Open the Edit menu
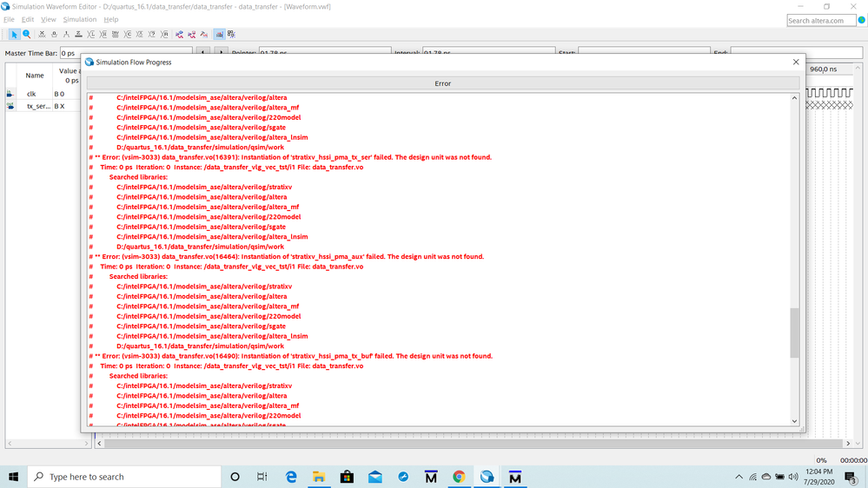 coord(28,19)
